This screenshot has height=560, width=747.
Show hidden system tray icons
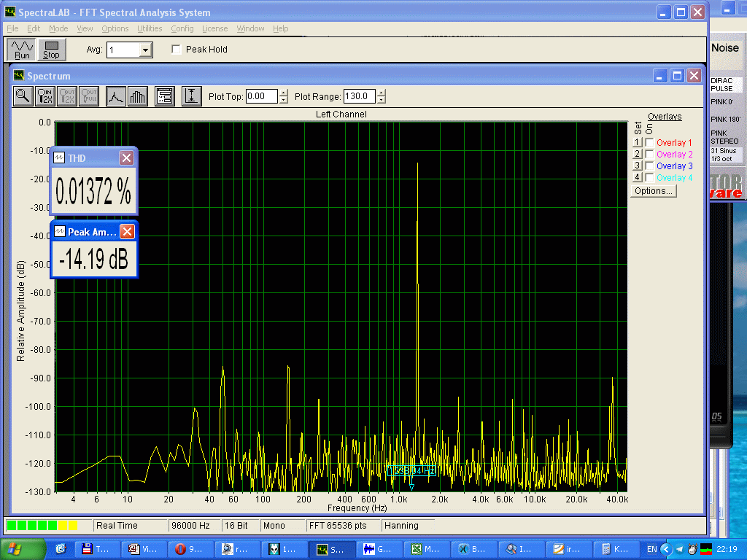click(666, 549)
